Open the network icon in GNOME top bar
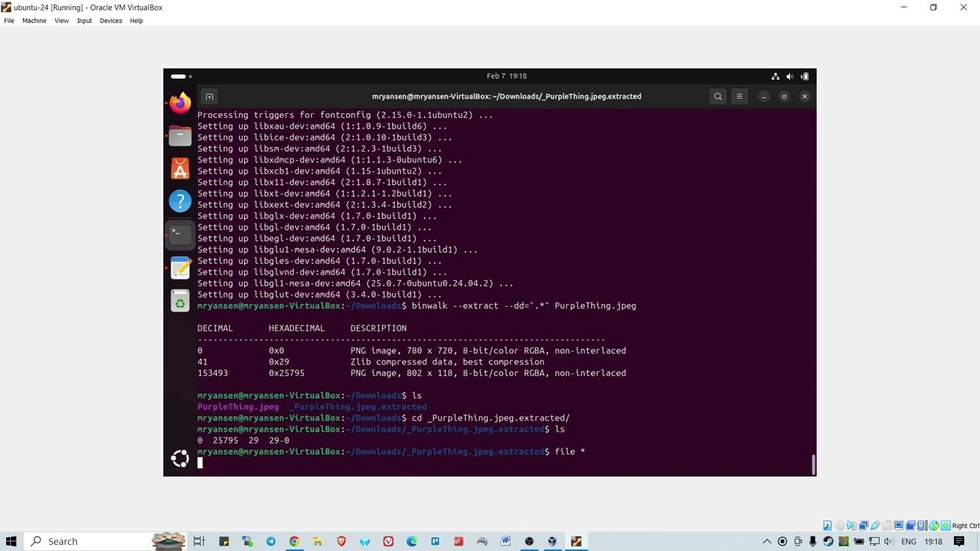Image resolution: width=980 pixels, height=551 pixels. [776, 76]
